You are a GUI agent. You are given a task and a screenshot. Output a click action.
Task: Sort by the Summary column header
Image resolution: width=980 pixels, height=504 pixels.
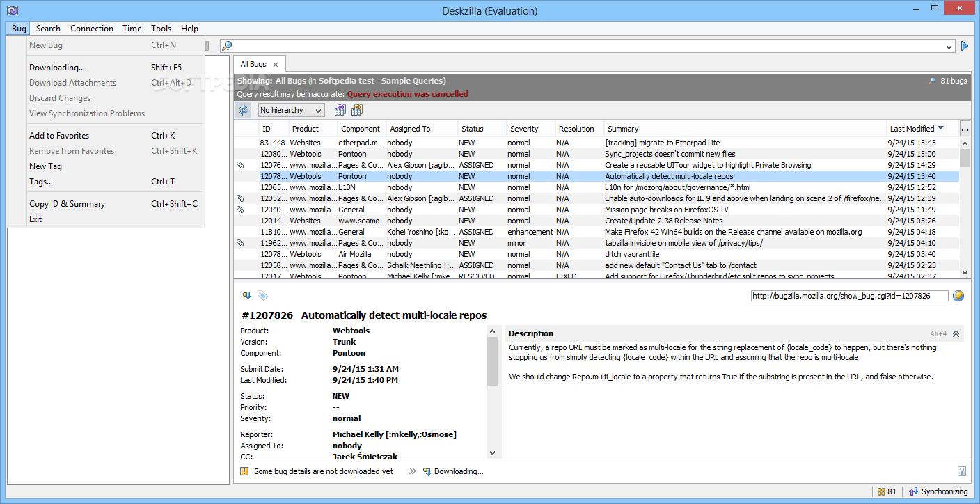pyautogui.click(x=745, y=129)
